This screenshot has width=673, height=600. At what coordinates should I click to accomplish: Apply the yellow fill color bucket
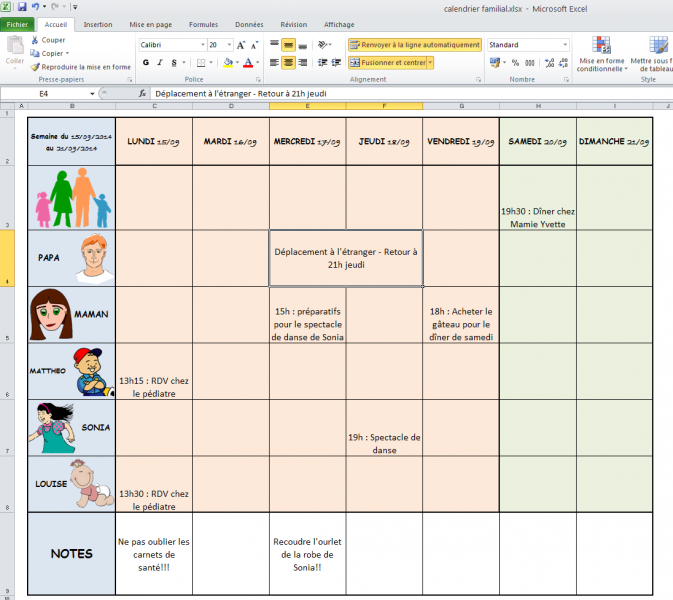pos(228,62)
